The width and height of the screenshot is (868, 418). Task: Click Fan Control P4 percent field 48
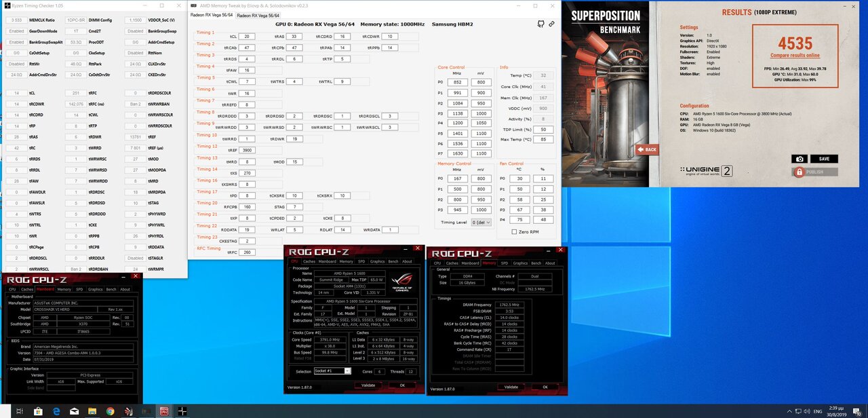click(542, 220)
